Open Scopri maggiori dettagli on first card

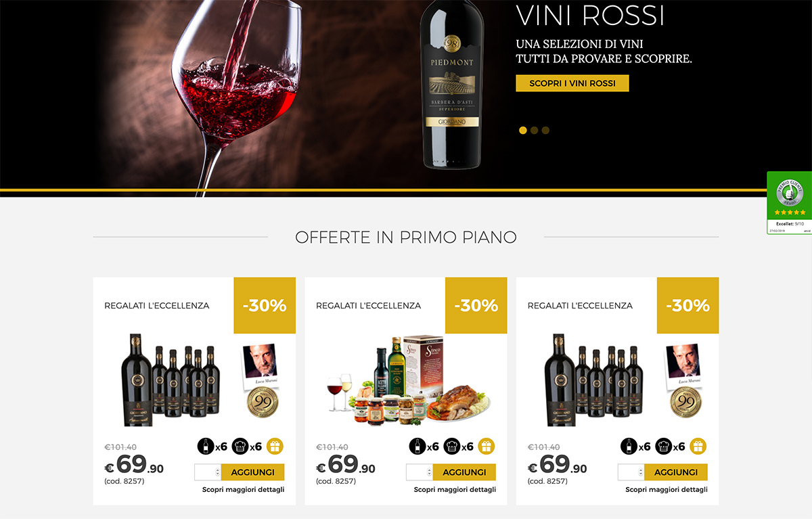244,489
